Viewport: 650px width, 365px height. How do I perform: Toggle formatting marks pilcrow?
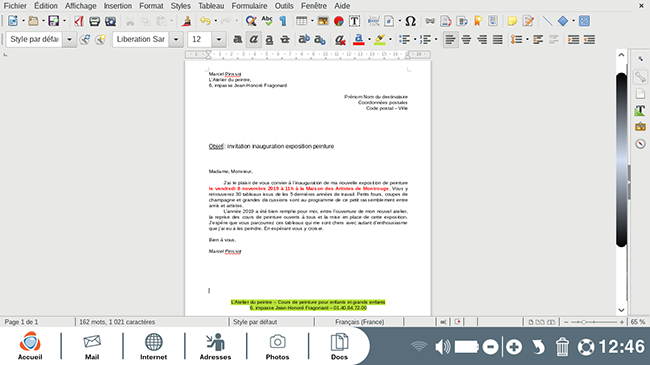pos(283,21)
